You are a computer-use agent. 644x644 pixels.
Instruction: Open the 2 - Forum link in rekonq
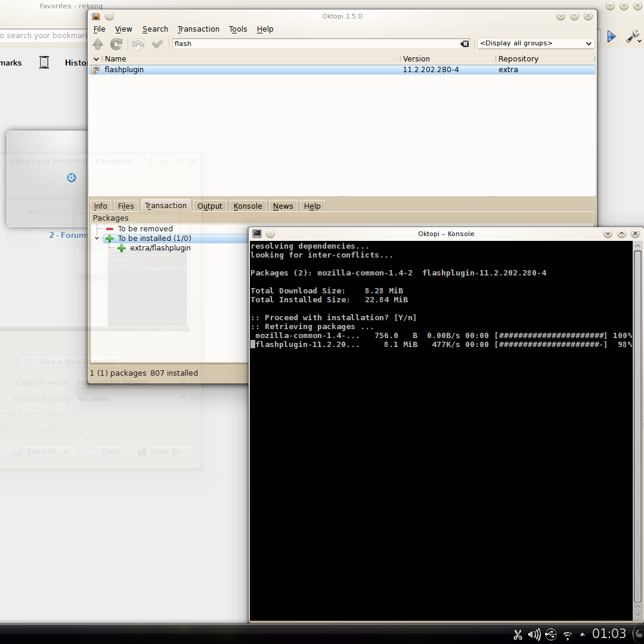point(69,235)
